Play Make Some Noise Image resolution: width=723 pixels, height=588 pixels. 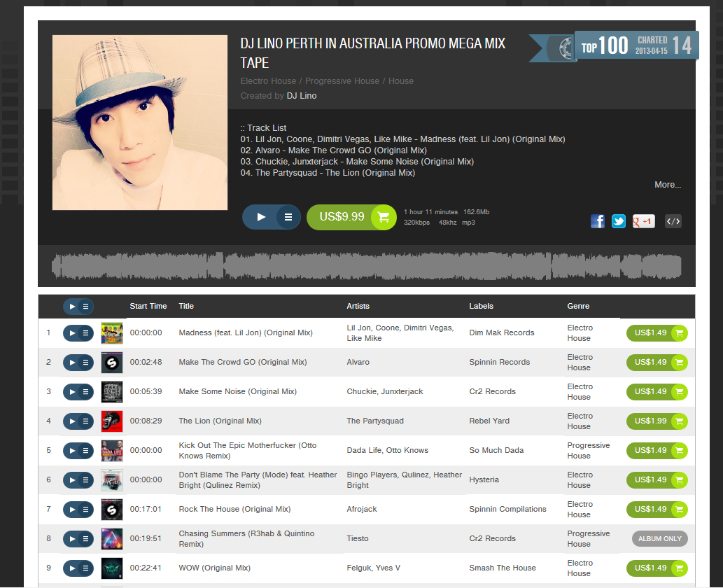72,392
